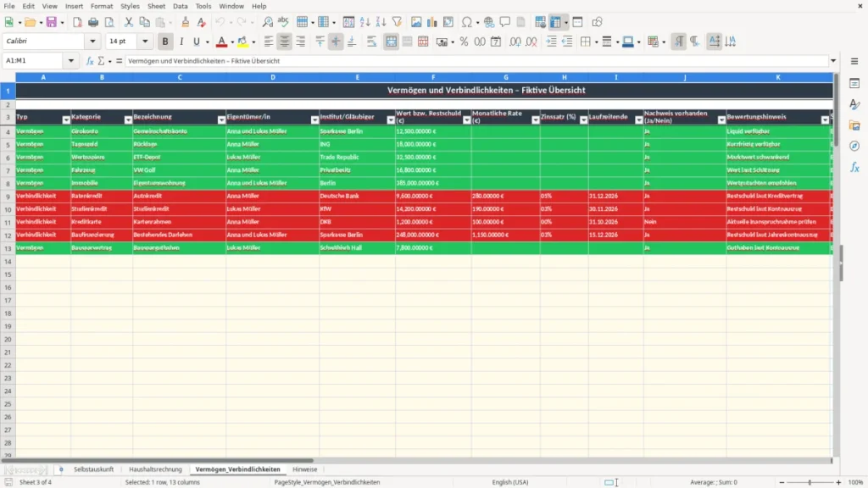Open sidebar Gallery icon

[x=854, y=125]
